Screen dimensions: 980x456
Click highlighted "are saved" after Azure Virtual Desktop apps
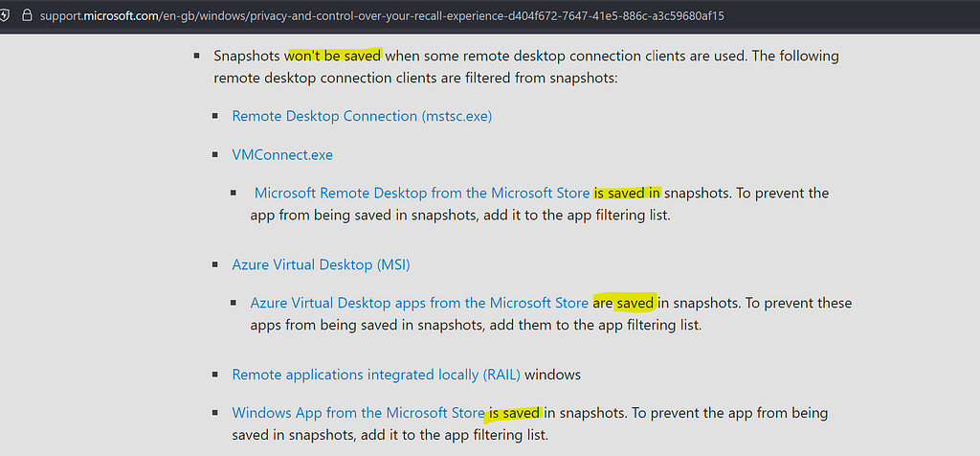624,303
